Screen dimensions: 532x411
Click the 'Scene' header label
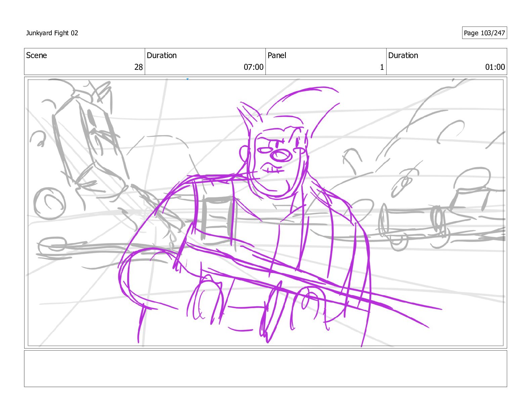point(37,55)
